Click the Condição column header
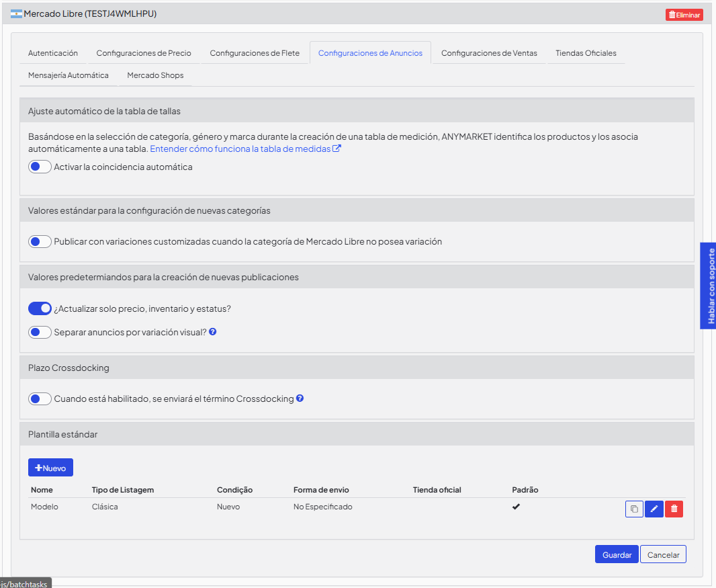Image resolution: width=716 pixels, height=588 pixels. pyautogui.click(x=234, y=490)
